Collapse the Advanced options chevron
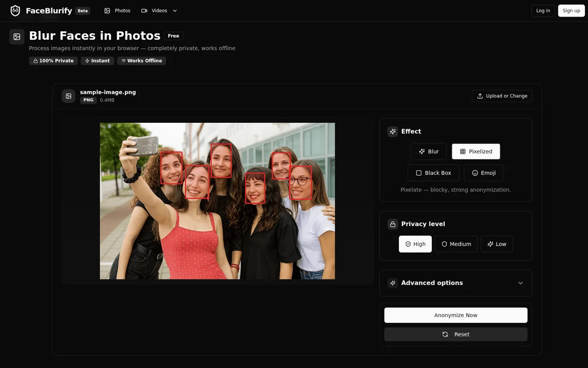This screenshot has width=588, height=368. point(520,283)
